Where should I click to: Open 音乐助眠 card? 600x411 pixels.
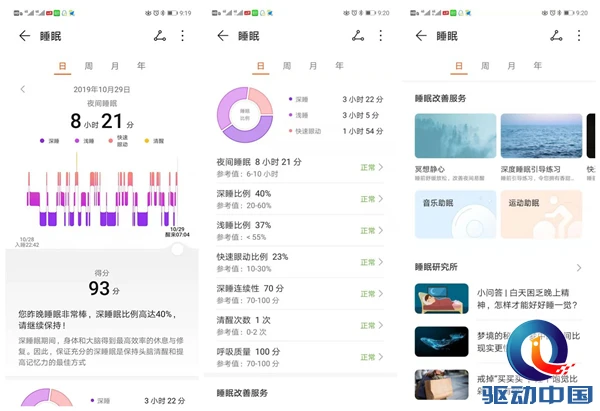coord(455,214)
